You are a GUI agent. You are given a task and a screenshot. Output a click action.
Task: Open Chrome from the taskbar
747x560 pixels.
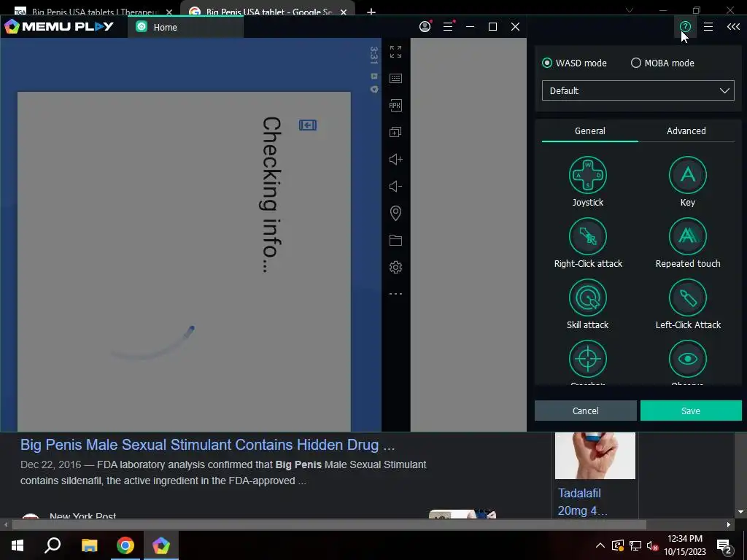pyautogui.click(x=125, y=545)
